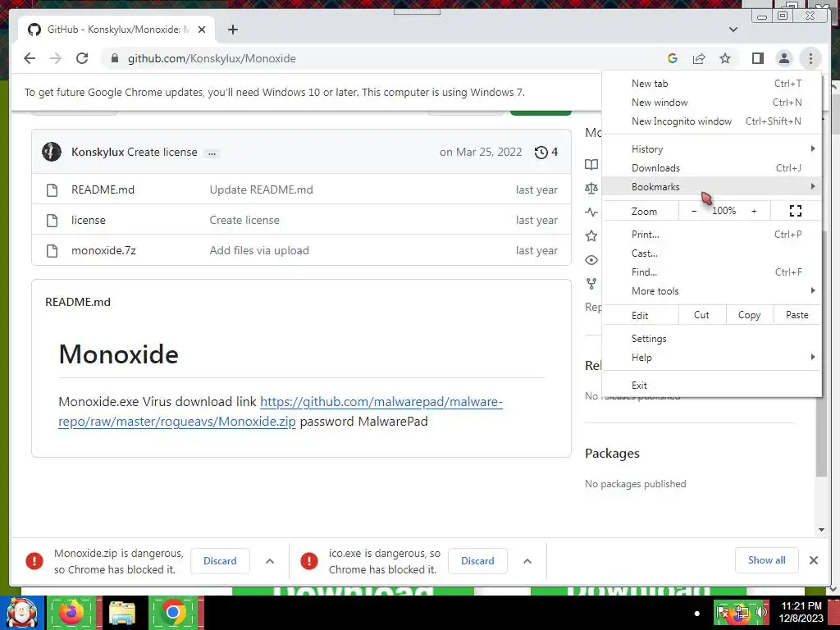
Task: Open Downloads from the menu
Action: point(711,167)
